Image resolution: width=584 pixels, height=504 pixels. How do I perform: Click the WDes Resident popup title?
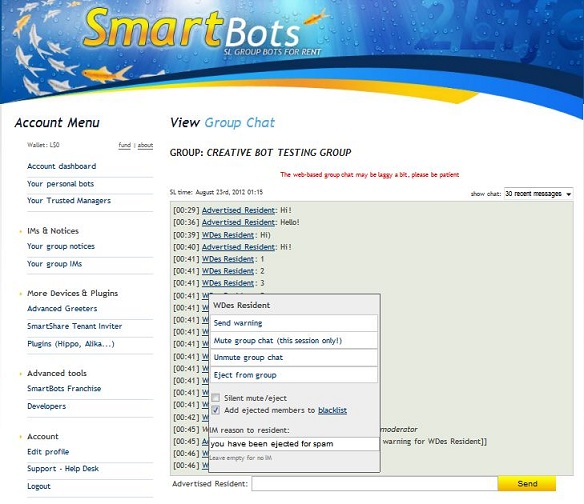241,305
